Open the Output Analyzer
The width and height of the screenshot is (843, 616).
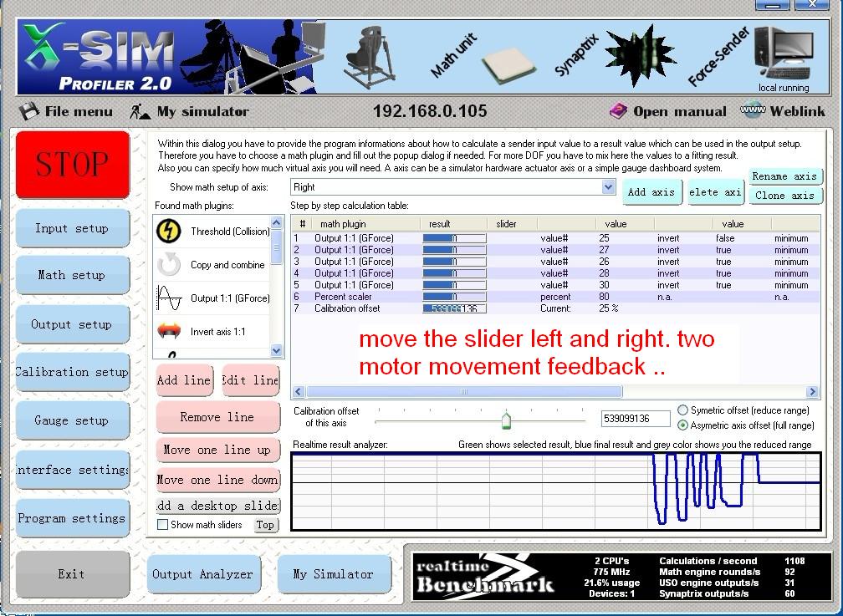coord(203,574)
